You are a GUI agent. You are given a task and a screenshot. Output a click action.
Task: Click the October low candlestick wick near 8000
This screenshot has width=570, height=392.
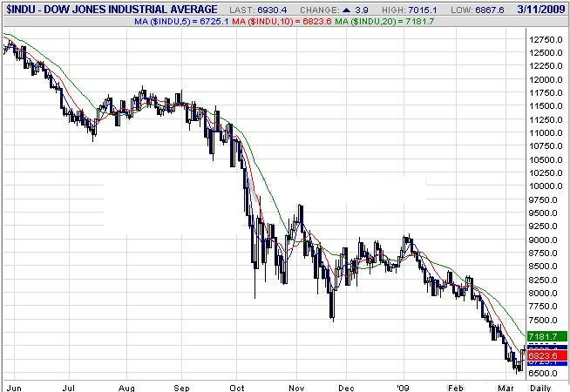pyautogui.click(x=254, y=283)
